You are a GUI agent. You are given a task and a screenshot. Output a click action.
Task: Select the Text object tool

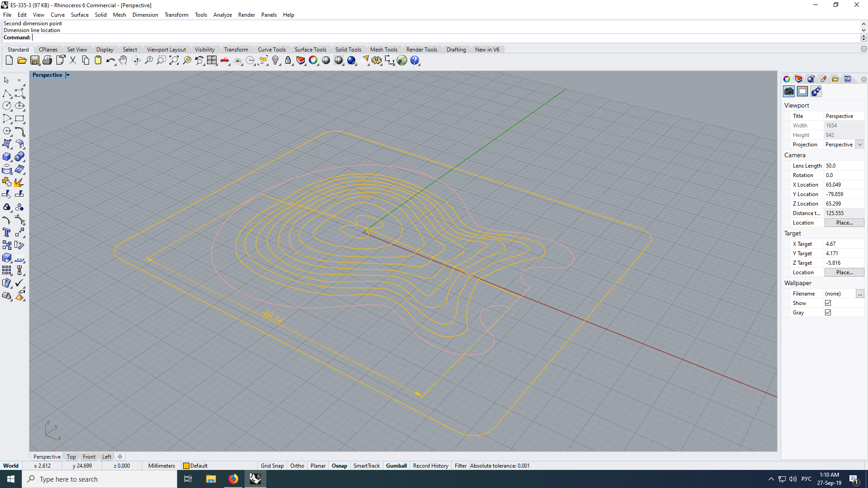coord(7,233)
